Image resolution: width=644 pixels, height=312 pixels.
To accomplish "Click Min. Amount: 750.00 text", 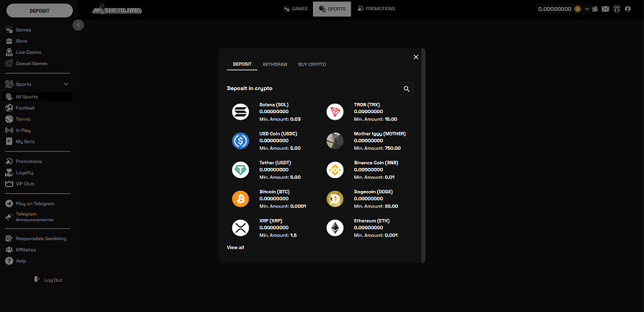I will point(377,148).
